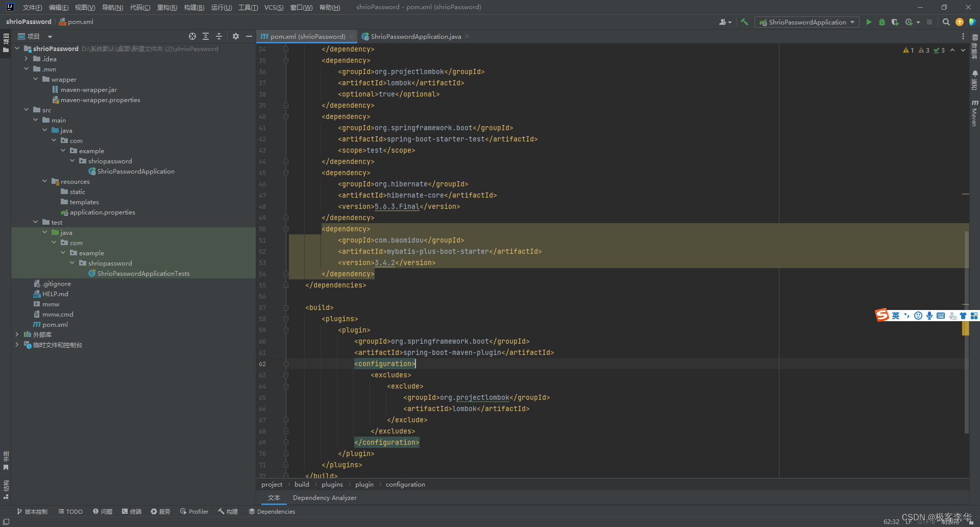Expand the 外部库 node

pos(17,334)
